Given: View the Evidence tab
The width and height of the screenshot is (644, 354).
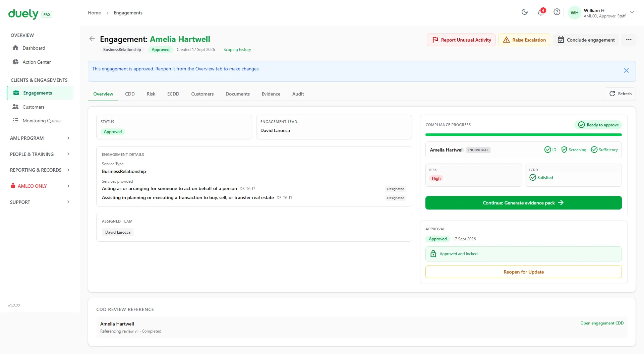Looking at the screenshot, I should click(x=271, y=94).
